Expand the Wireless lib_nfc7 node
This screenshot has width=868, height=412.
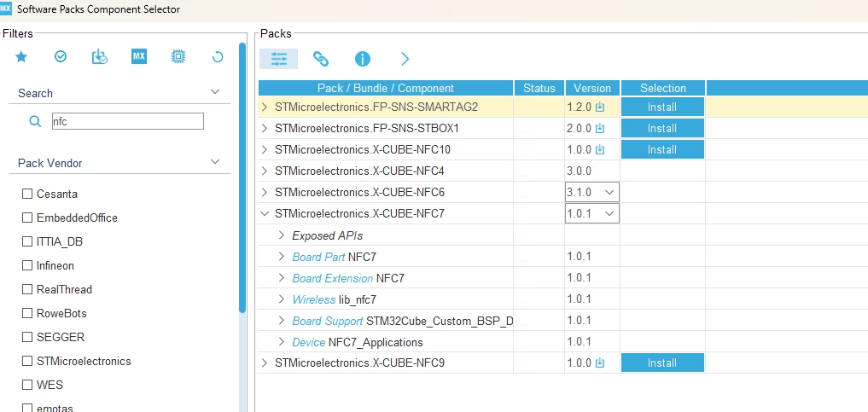282,299
